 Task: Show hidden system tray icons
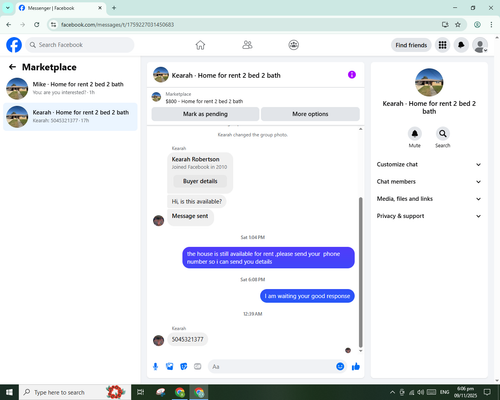click(392, 392)
